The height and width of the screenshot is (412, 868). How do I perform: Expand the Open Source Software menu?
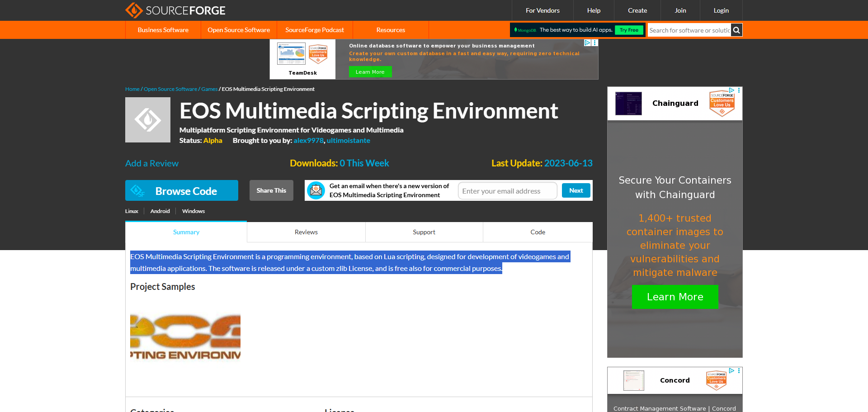(x=239, y=30)
